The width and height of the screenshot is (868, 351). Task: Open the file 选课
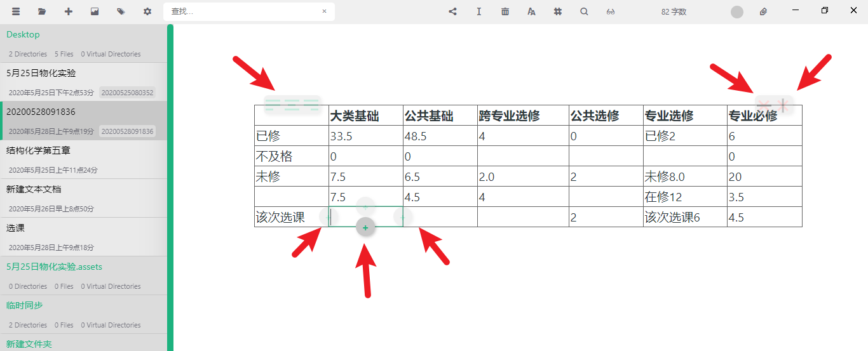83,237
